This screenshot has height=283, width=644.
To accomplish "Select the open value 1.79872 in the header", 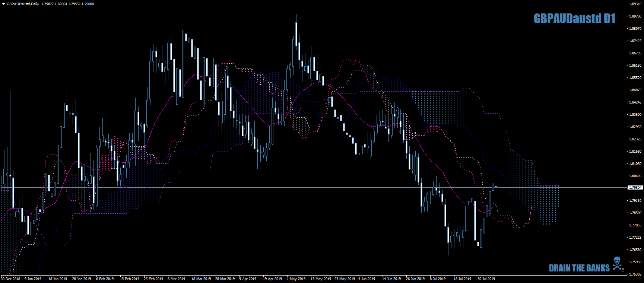I will click(x=47, y=4).
